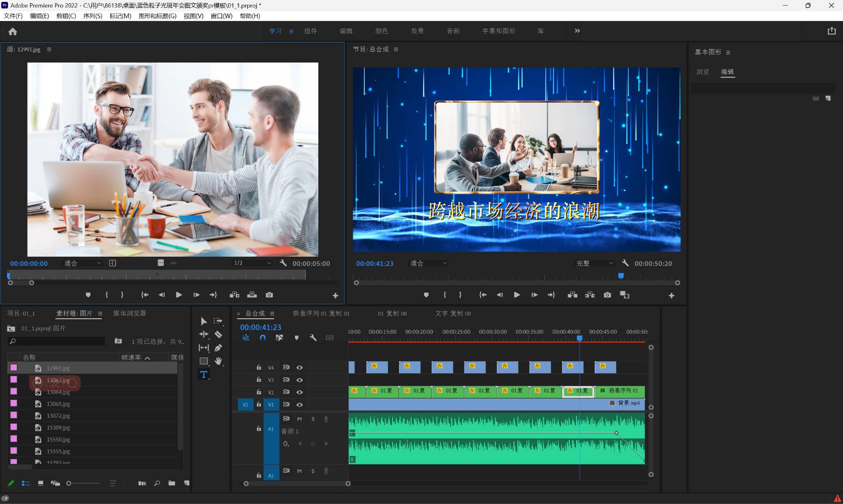The height and width of the screenshot is (504, 843).
Task: Toggle V3 track visibility eye
Action: click(300, 380)
